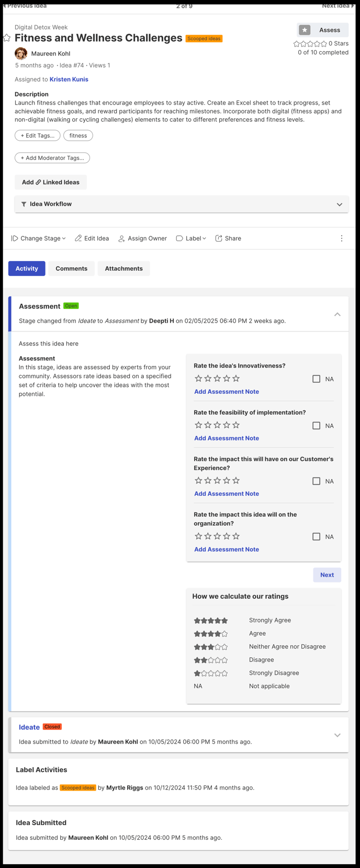Rate organization impact three stars
Screen dimensions: 360x868
click(217, 536)
